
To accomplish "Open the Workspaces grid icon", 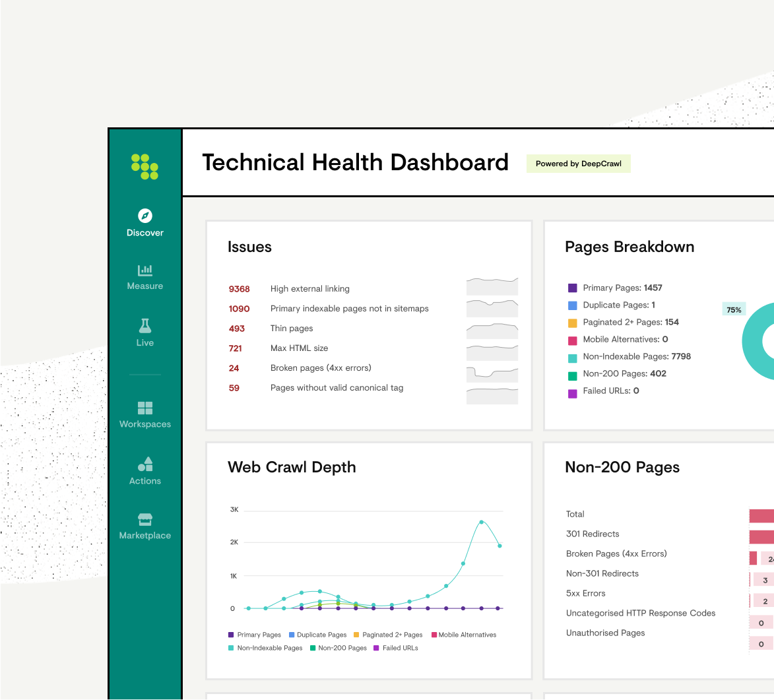I will click(x=145, y=408).
